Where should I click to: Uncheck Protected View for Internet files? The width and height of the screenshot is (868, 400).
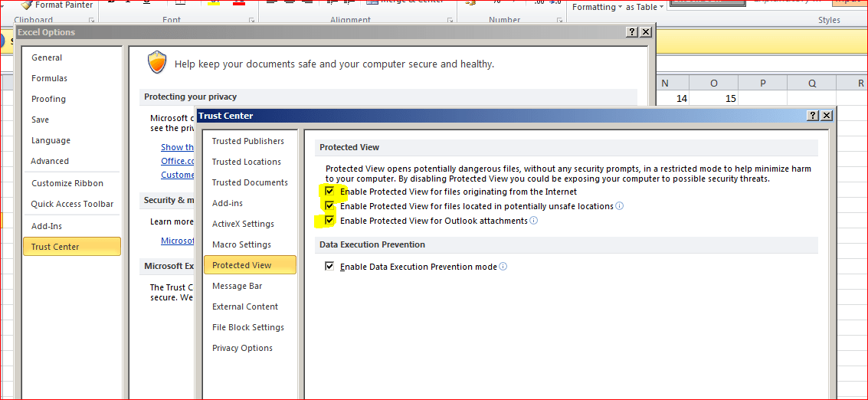(330, 191)
